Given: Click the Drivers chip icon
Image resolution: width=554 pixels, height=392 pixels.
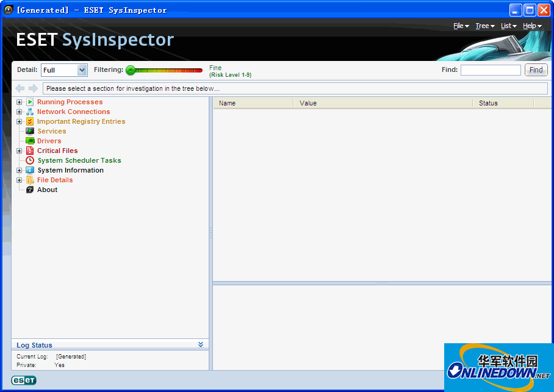Looking at the screenshot, I should (30, 141).
